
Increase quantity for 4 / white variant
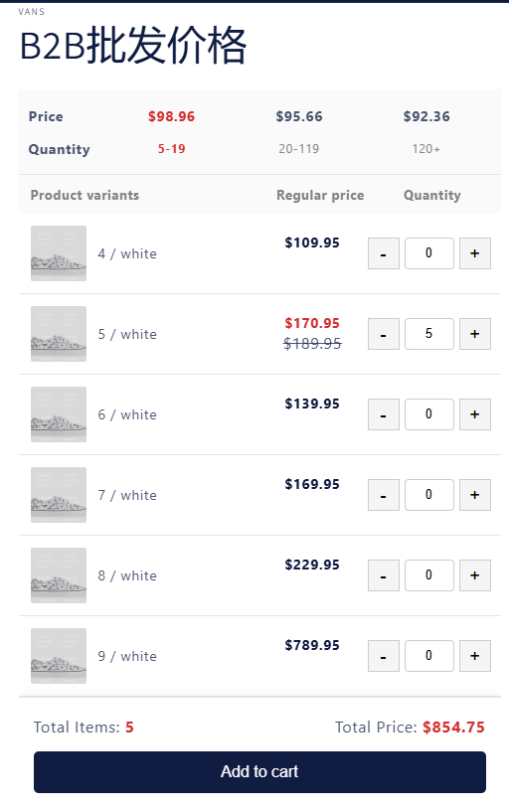coord(475,253)
